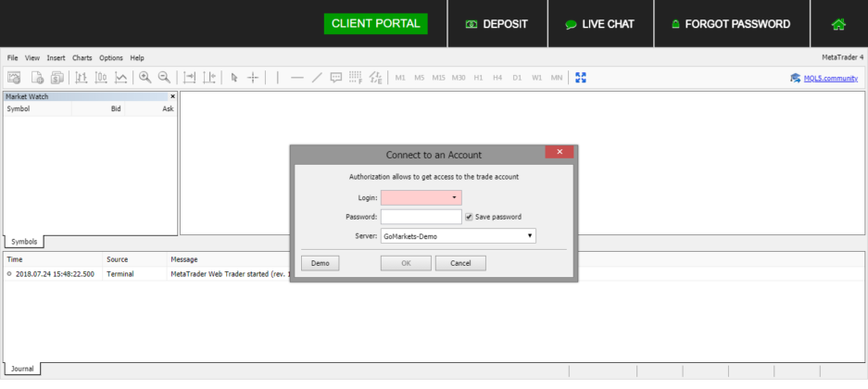
Task: Select the trendline drawing tool
Action: coord(317,78)
